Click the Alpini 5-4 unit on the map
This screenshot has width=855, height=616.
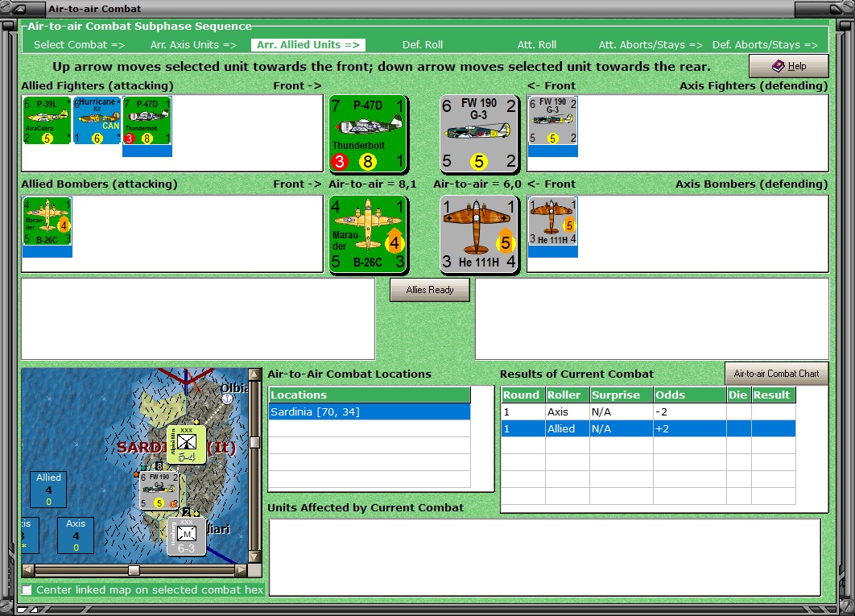[187, 444]
